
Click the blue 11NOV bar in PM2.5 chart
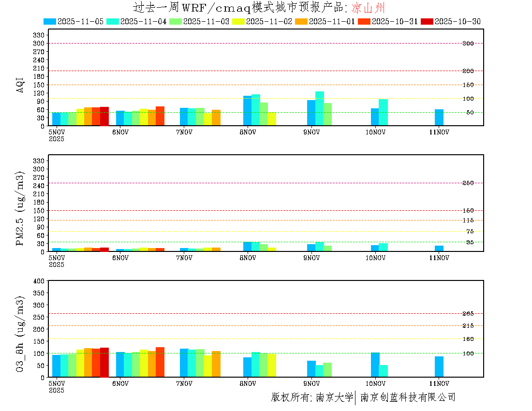coord(439,249)
